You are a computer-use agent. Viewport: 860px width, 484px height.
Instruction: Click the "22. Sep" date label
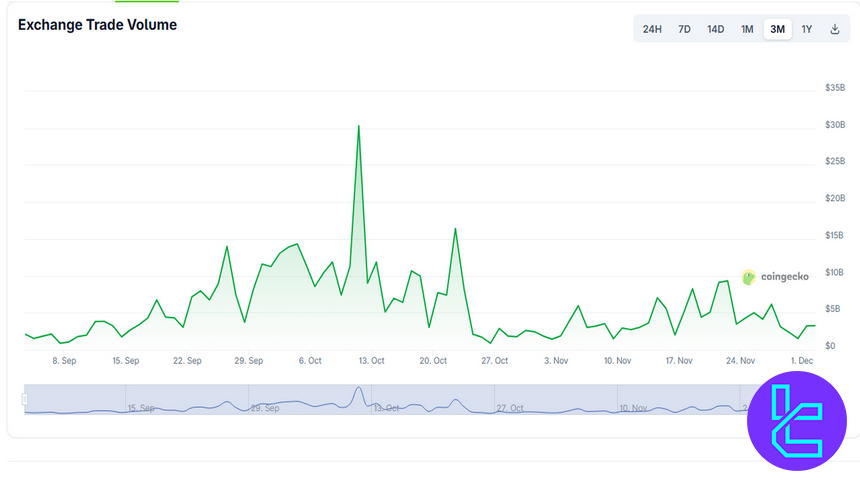click(x=187, y=361)
